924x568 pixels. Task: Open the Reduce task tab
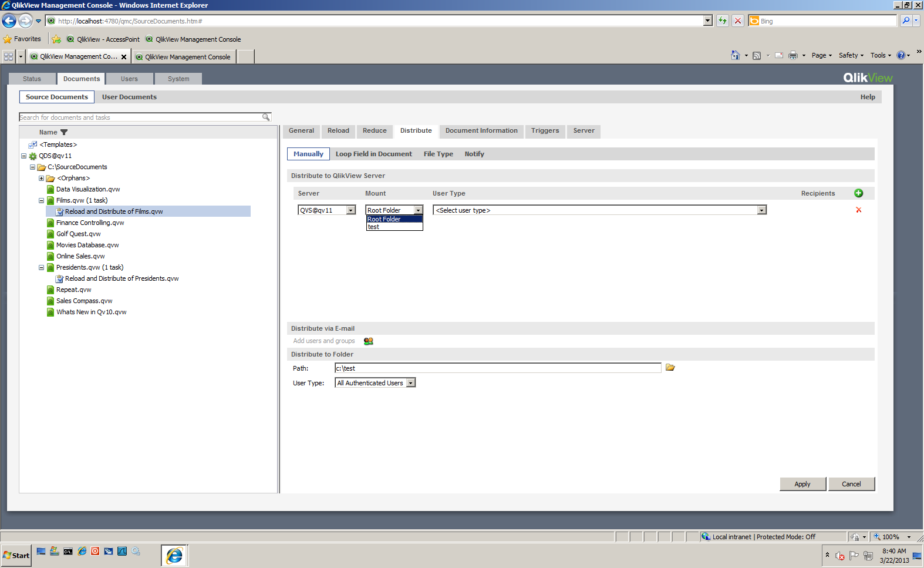(x=375, y=131)
